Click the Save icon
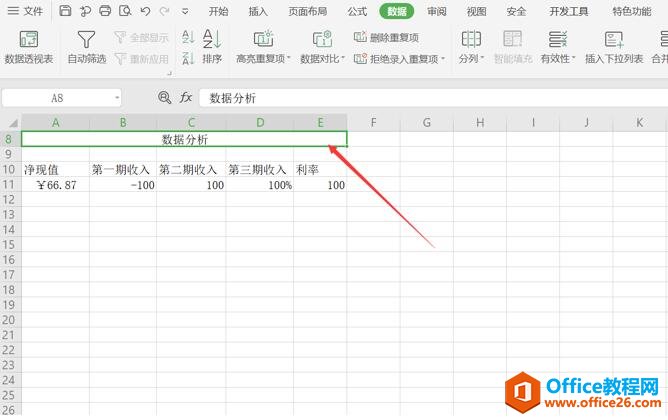 coord(65,11)
